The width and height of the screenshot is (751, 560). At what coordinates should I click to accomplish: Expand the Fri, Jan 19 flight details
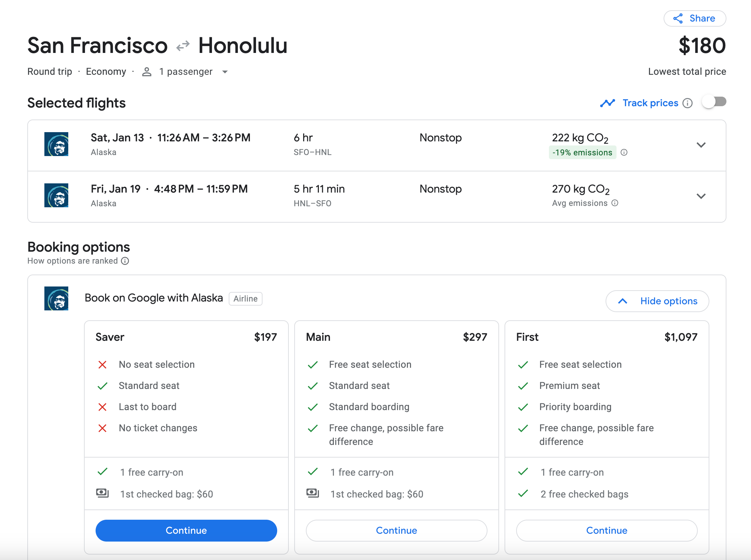[x=701, y=196]
